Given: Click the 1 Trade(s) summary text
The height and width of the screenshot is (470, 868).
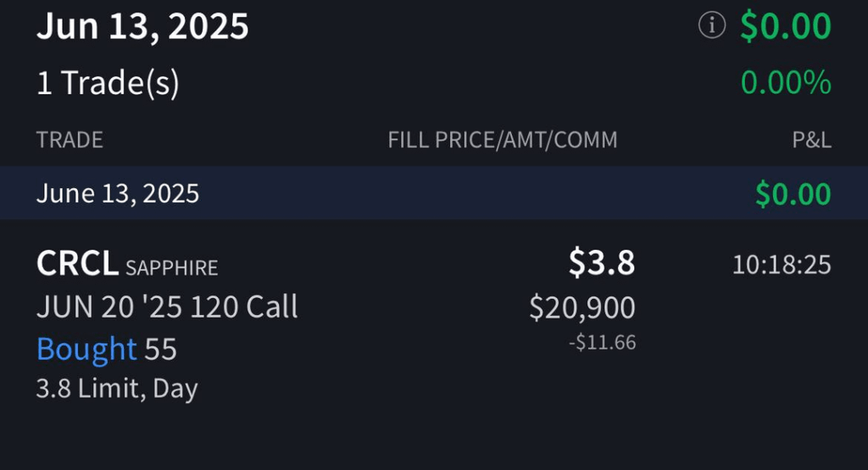Looking at the screenshot, I should [x=108, y=83].
